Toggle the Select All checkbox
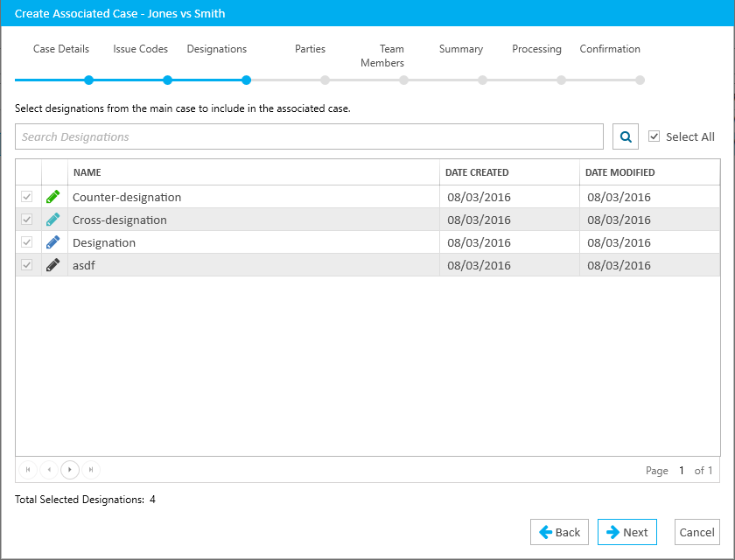This screenshot has height=560, width=735. click(x=654, y=136)
